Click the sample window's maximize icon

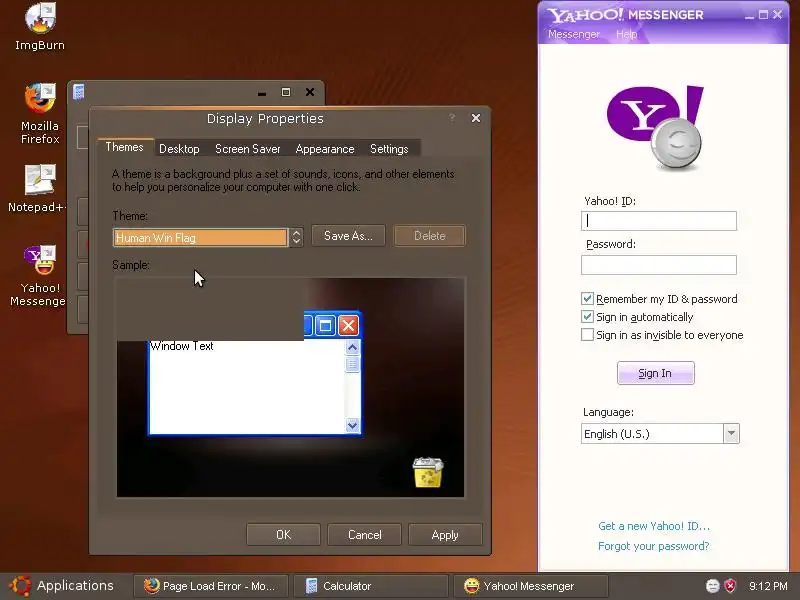pyautogui.click(x=326, y=326)
